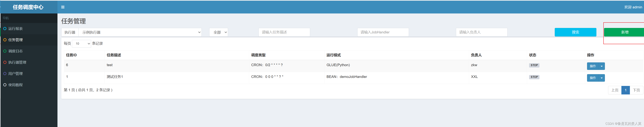Click the 上页 pagination button
Image resolution: width=644 pixels, height=127 pixels.
coord(615,90)
